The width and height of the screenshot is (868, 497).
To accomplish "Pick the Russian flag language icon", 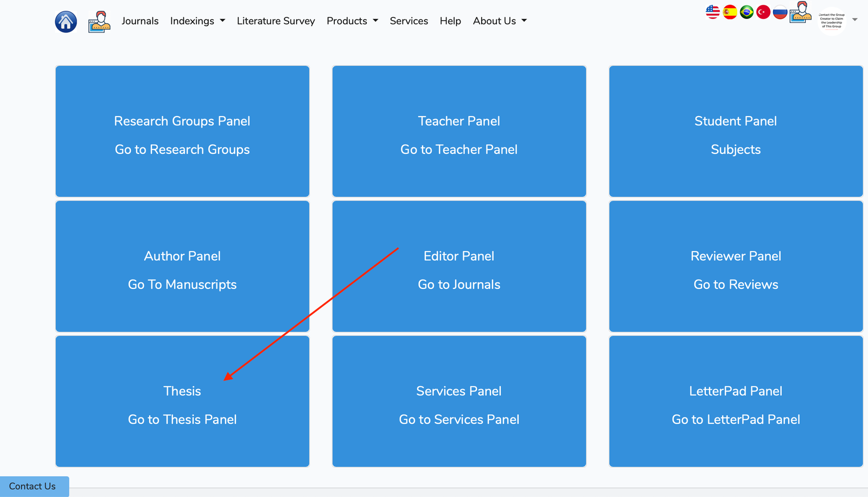I will click(x=780, y=12).
